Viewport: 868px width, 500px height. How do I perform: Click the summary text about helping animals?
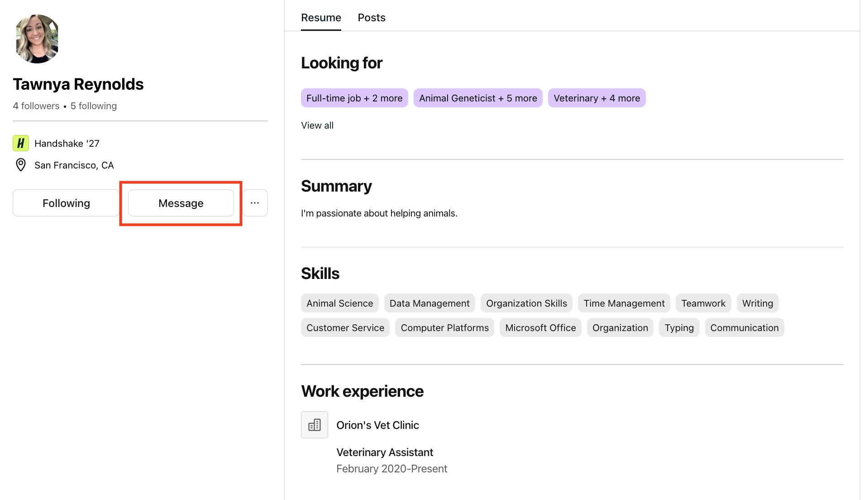[379, 213]
